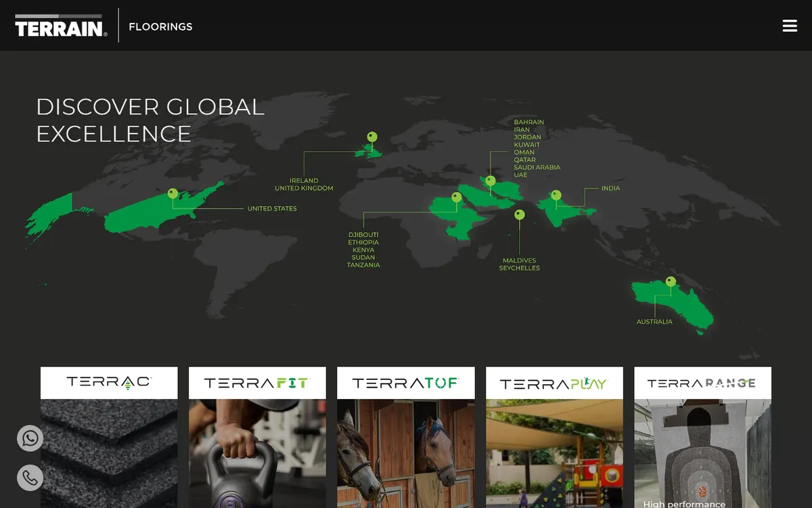The image size is (812, 508).
Task: Open the hamburger menu
Action: click(790, 26)
